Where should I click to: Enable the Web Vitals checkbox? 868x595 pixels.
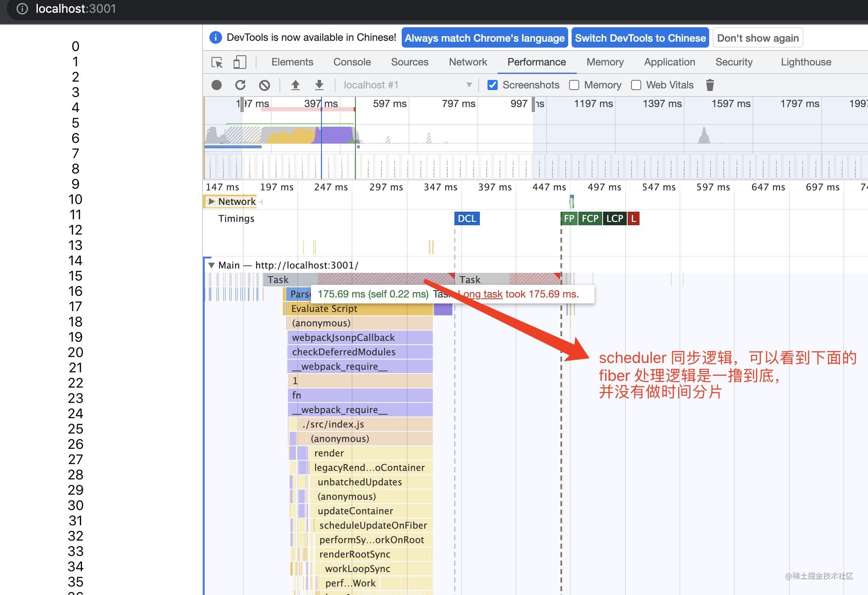point(636,85)
